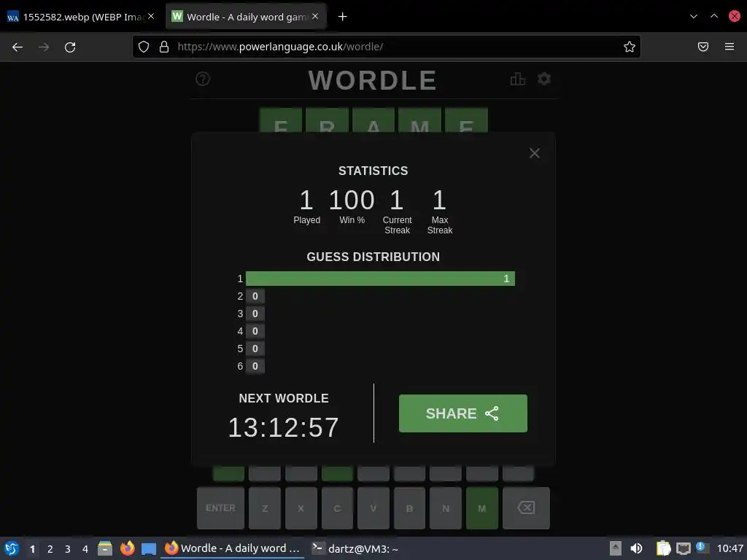Click the zero bar for guess 2
Screen dimensions: 747x560
point(255,296)
